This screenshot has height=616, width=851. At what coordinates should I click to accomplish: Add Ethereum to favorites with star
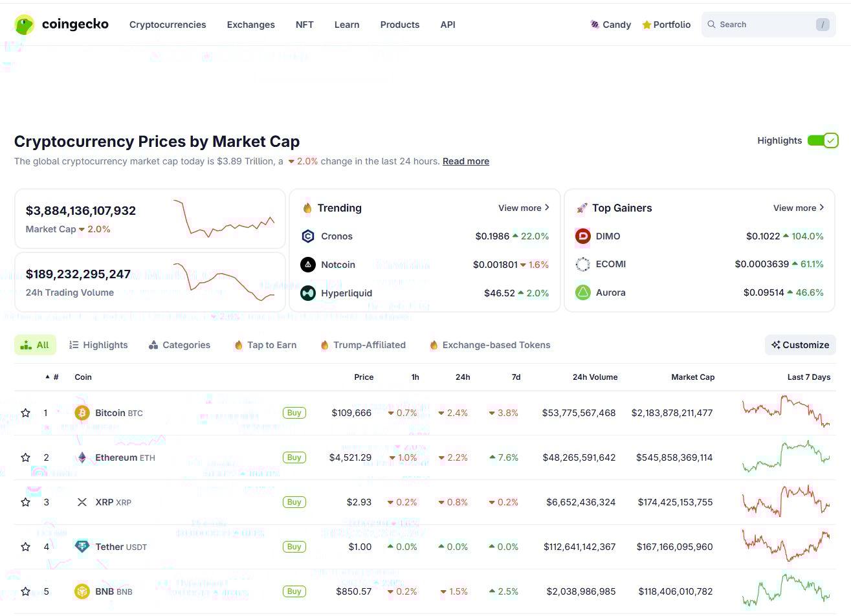coord(26,457)
